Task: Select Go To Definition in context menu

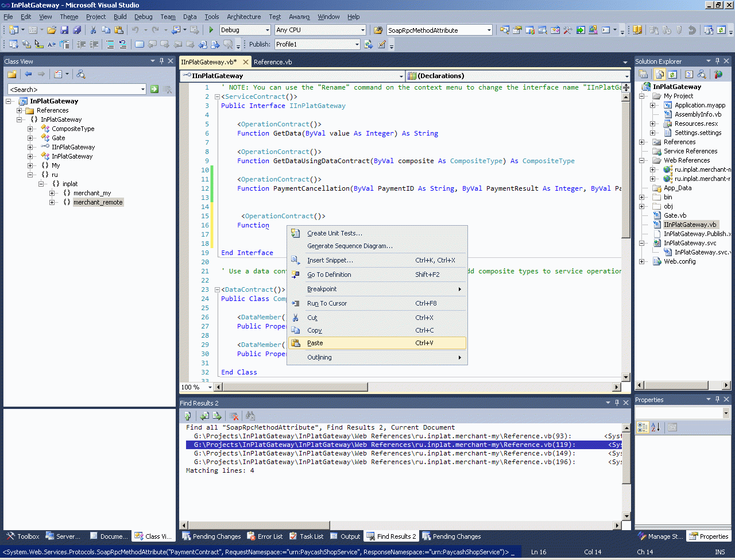Action: click(x=329, y=275)
